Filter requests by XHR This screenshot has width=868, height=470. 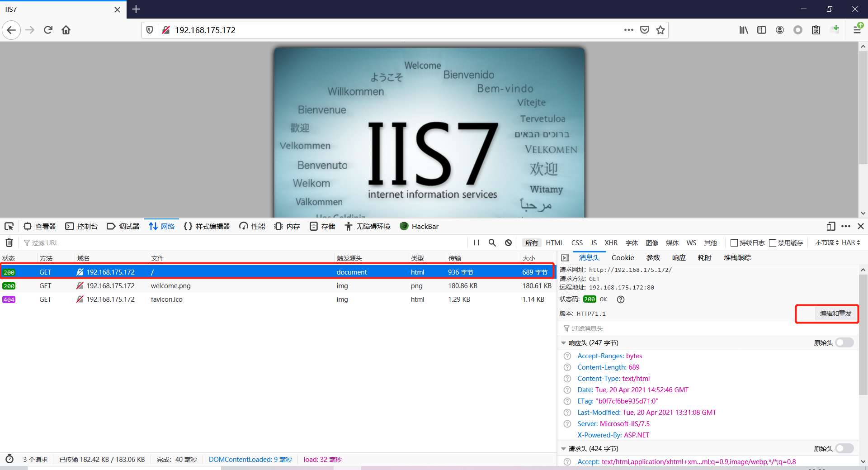point(611,242)
